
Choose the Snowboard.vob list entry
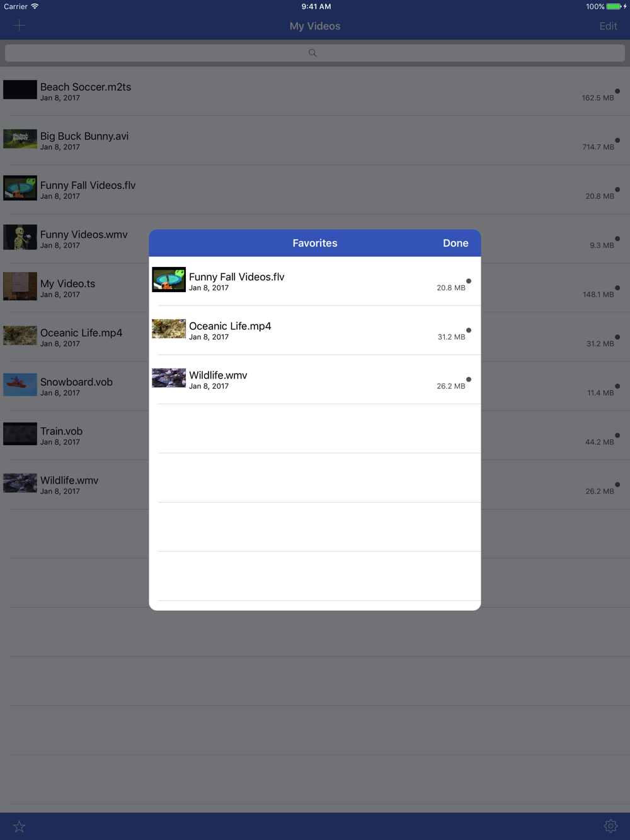click(x=74, y=386)
